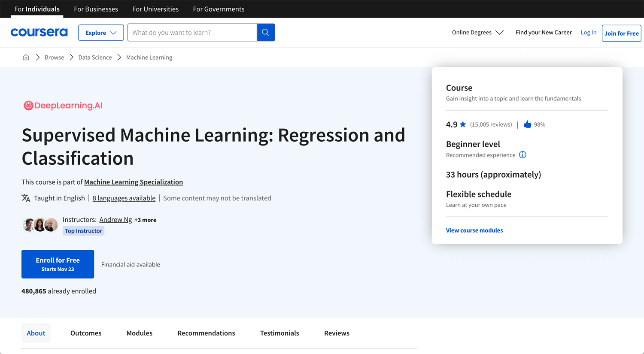Click Join for Free button
Screen dimensions: 644x354
[x=621, y=33]
